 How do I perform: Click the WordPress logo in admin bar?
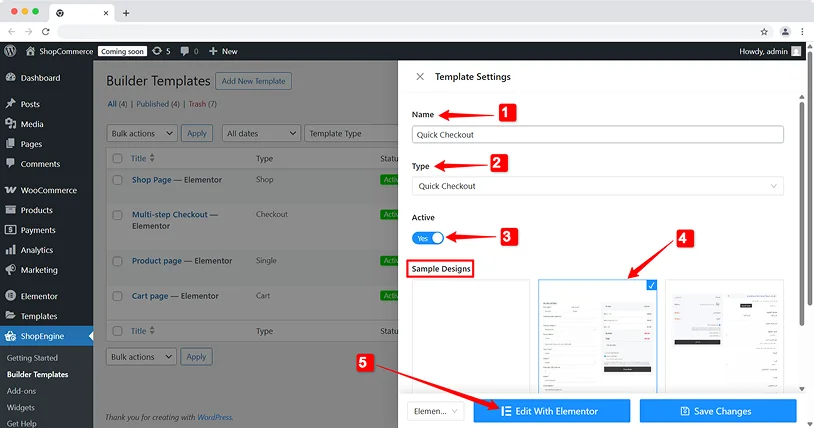[x=10, y=51]
